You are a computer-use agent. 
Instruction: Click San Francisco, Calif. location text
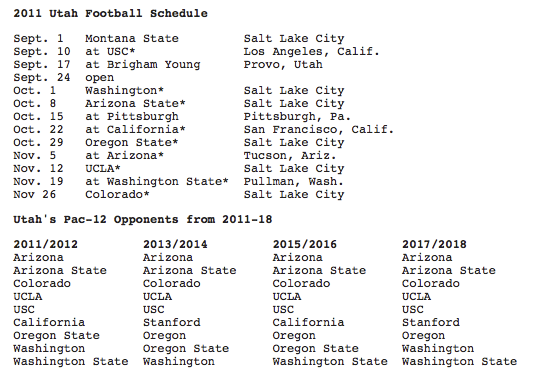(x=319, y=129)
